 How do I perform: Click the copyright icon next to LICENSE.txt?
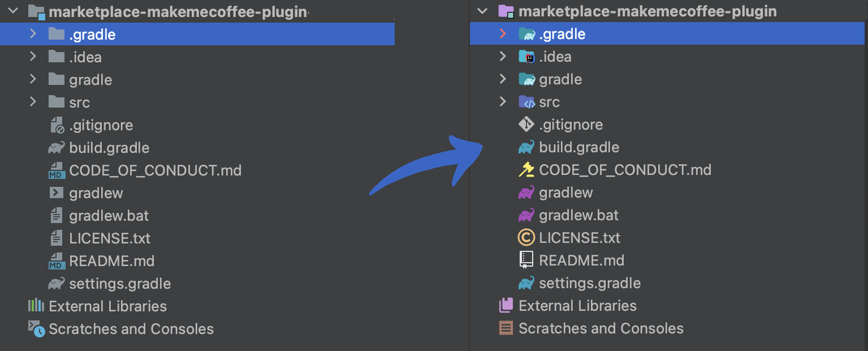525,238
